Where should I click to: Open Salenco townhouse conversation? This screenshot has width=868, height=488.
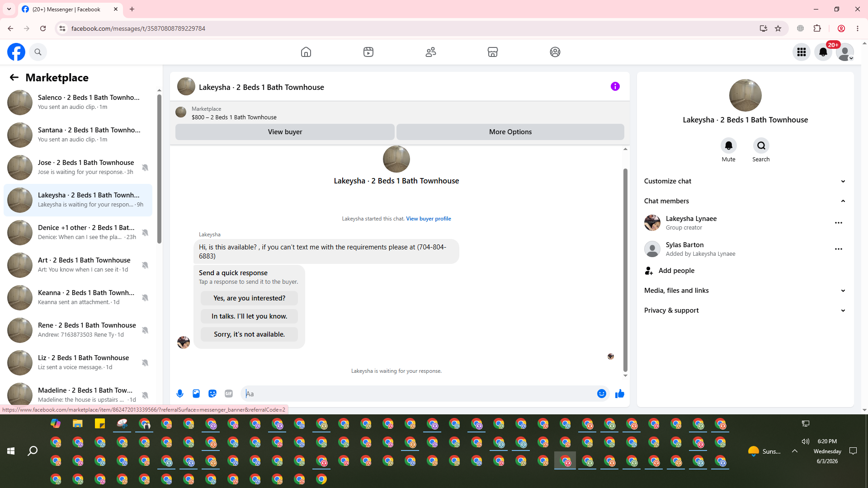78,102
